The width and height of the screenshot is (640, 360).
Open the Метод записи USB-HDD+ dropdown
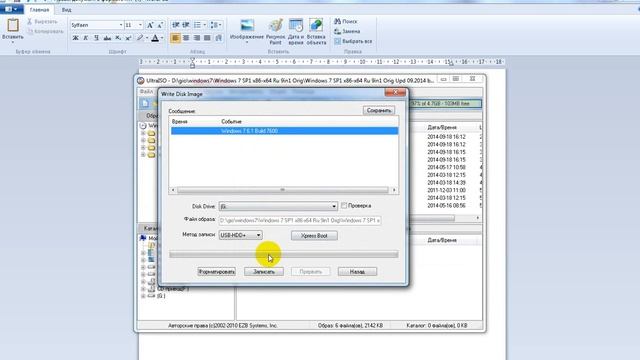coord(258,235)
